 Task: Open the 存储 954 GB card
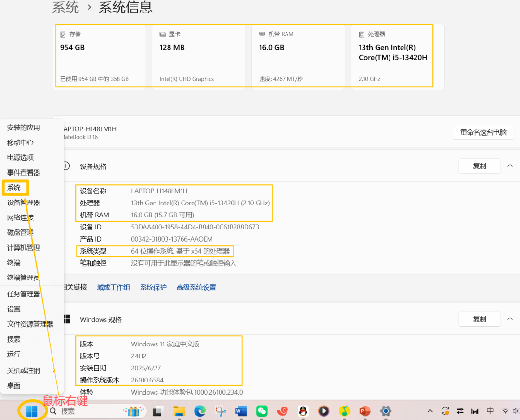99,57
